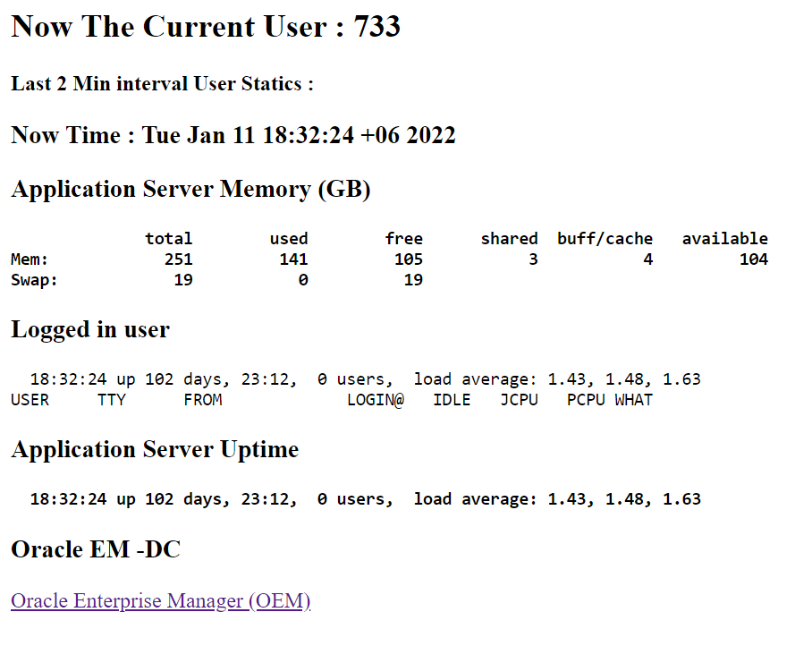Select the "Swap:" row label
This screenshot has width=812, height=646.
click(34, 280)
